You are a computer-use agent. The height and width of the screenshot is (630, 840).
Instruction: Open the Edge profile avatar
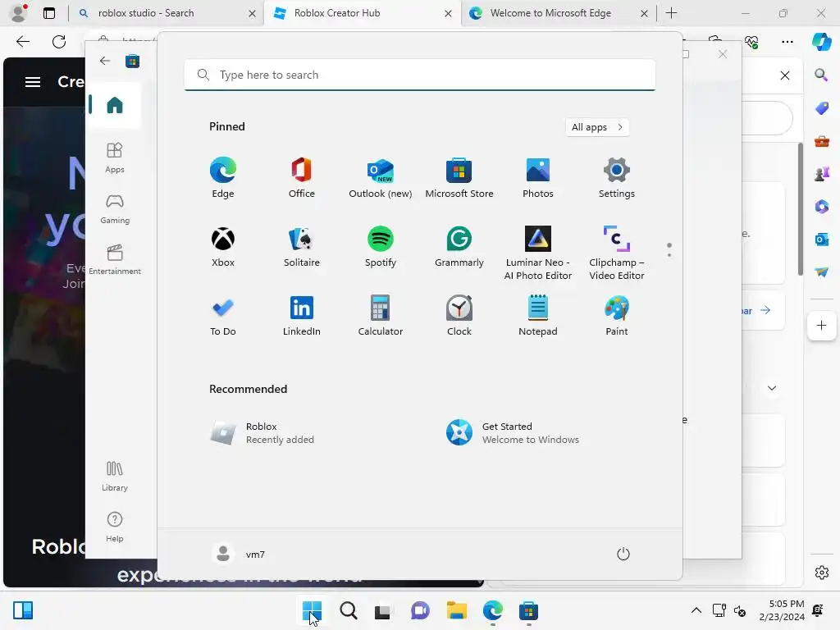(x=20, y=13)
